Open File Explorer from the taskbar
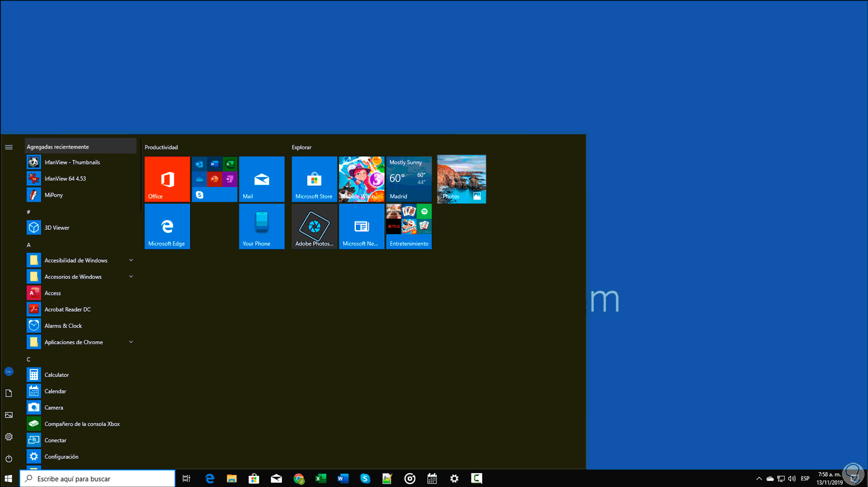This screenshot has height=487, width=868. (x=231, y=478)
